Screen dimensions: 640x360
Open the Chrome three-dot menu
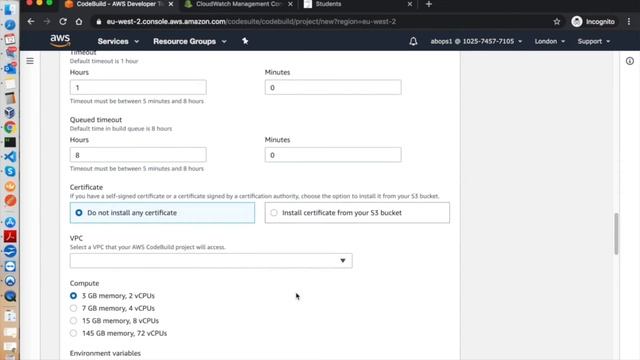click(x=629, y=22)
